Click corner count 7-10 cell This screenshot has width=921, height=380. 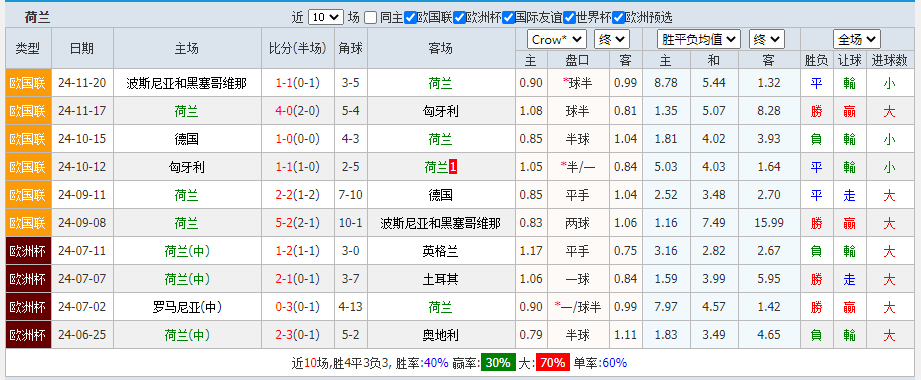pos(351,195)
